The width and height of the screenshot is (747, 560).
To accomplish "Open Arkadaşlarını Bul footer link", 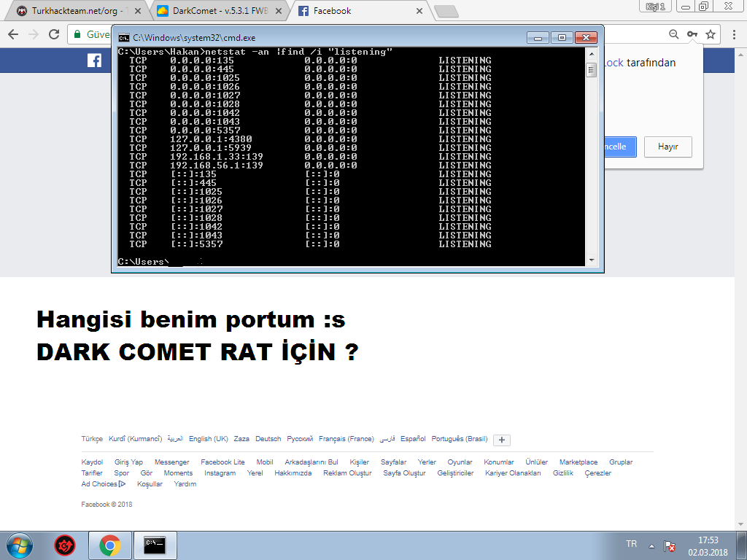I will coord(311,462).
